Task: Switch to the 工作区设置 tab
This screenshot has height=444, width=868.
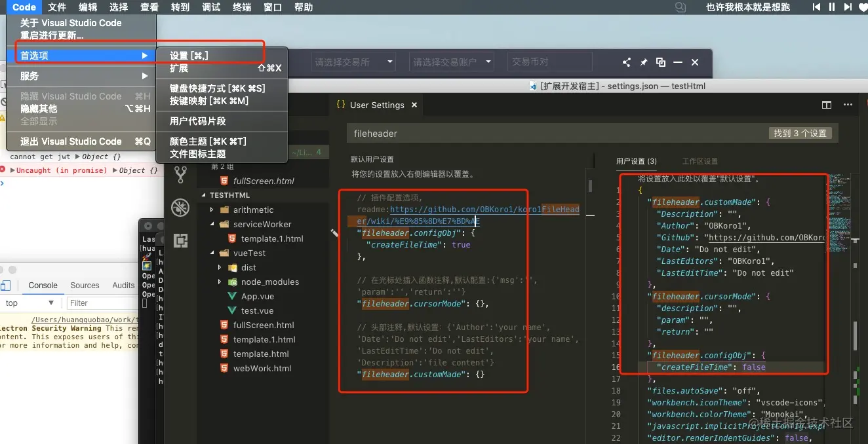Action: 700,161
